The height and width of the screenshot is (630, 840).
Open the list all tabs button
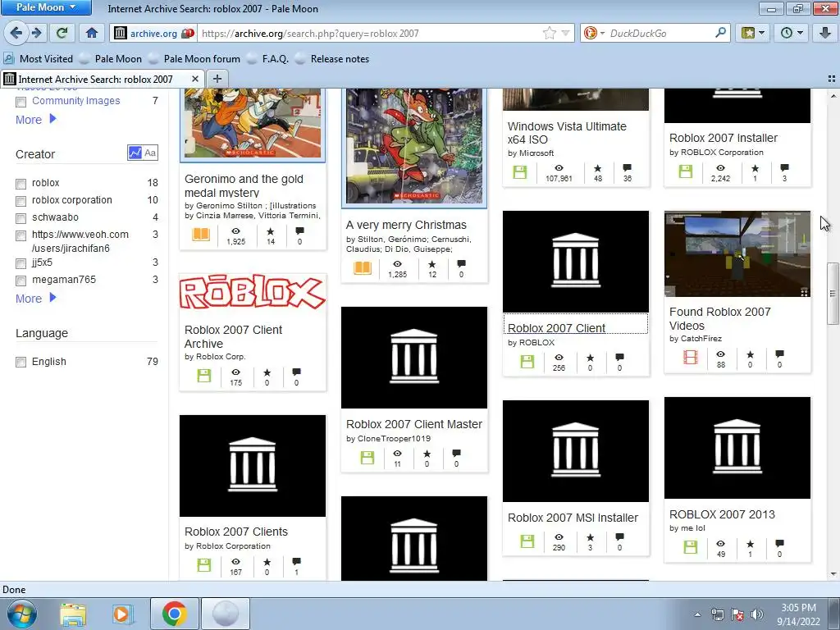tap(832, 79)
